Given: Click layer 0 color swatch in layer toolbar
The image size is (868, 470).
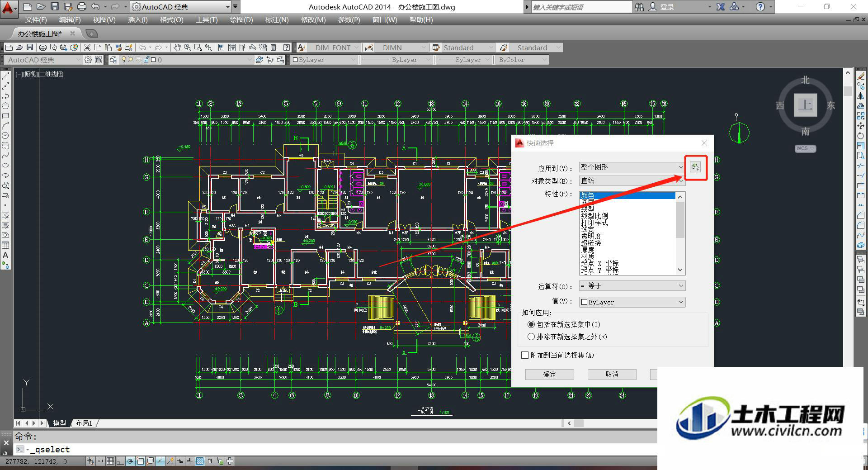Looking at the screenshot, I should click(x=153, y=60).
